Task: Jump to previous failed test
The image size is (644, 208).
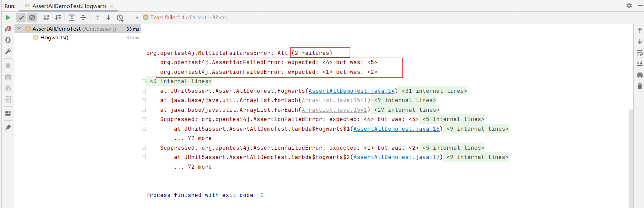Action: pos(97,18)
